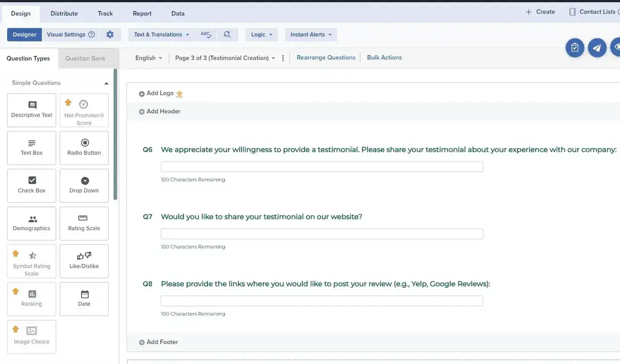Select the Descriptive Text question type

pos(31,110)
